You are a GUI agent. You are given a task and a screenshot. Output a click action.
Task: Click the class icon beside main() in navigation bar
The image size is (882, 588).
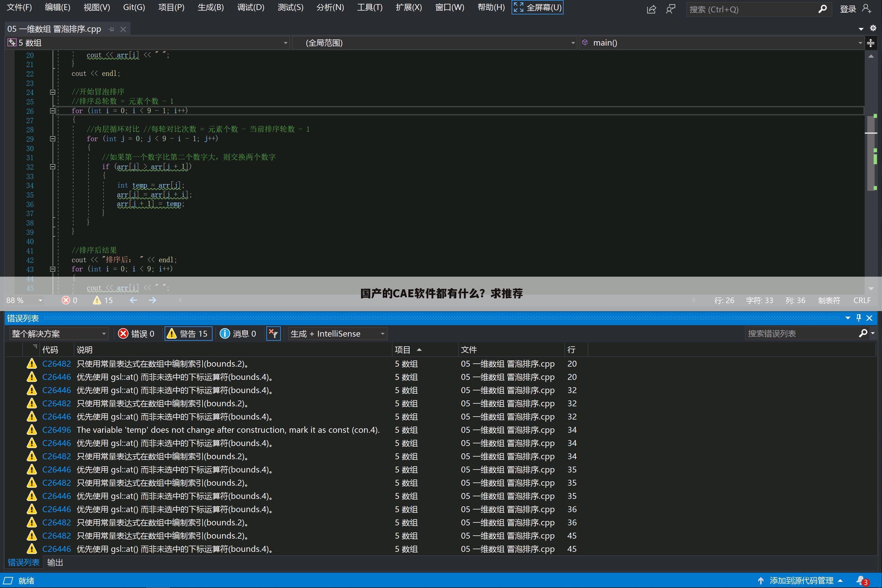(585, 43)
